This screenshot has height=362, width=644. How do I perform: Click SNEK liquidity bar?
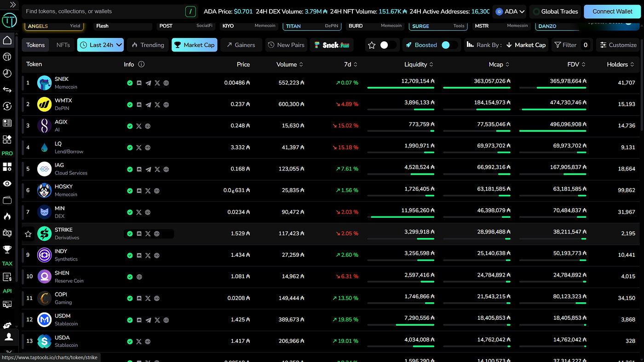[x=401, y=88]
